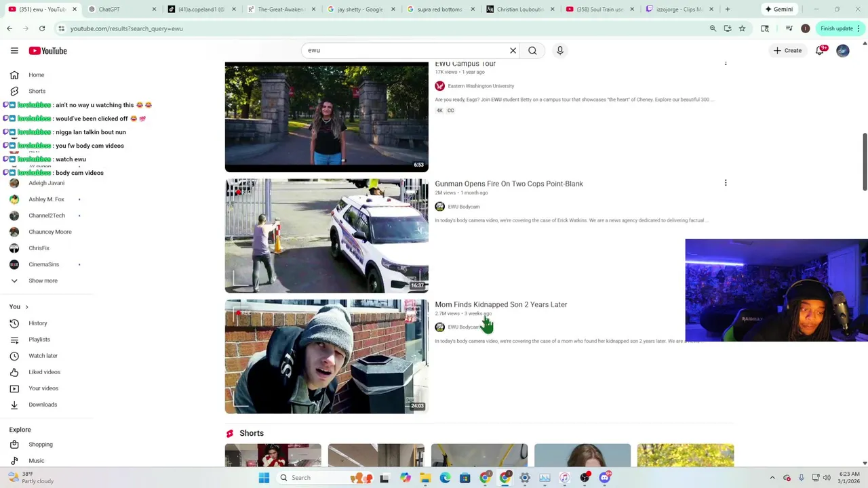Open Discord from taskbar
This screenshot has width=868, height=488.
[604, 478]
